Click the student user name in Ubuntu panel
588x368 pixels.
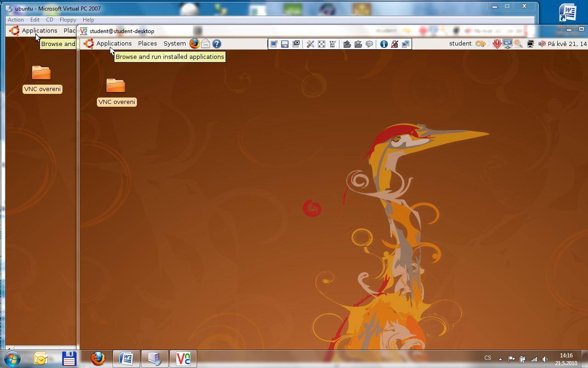click(x=460, y=44)
